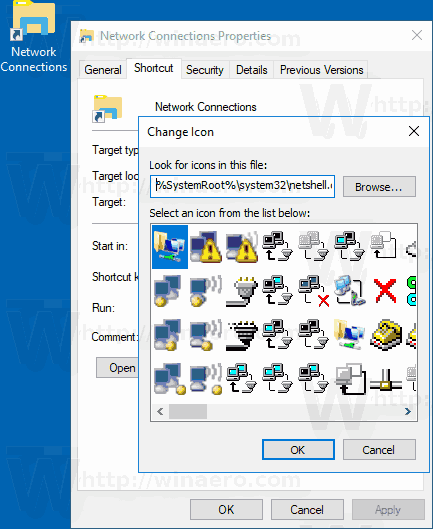Choose the two computers with red X icon
The width and height of the screenshot is (433, 529).
(314, 291)
